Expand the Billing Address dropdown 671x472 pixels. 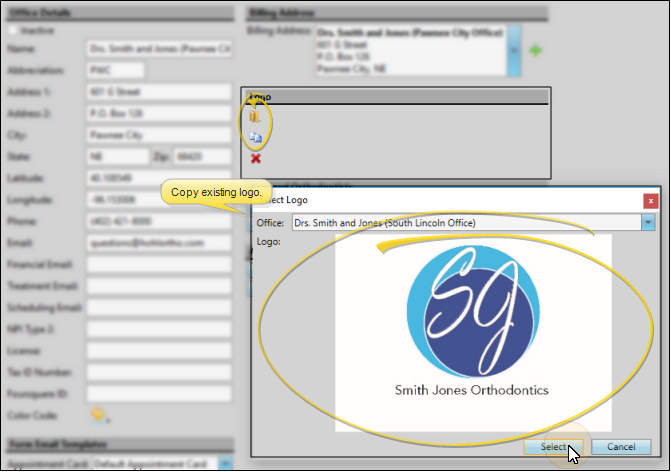(x=513, y=50)
